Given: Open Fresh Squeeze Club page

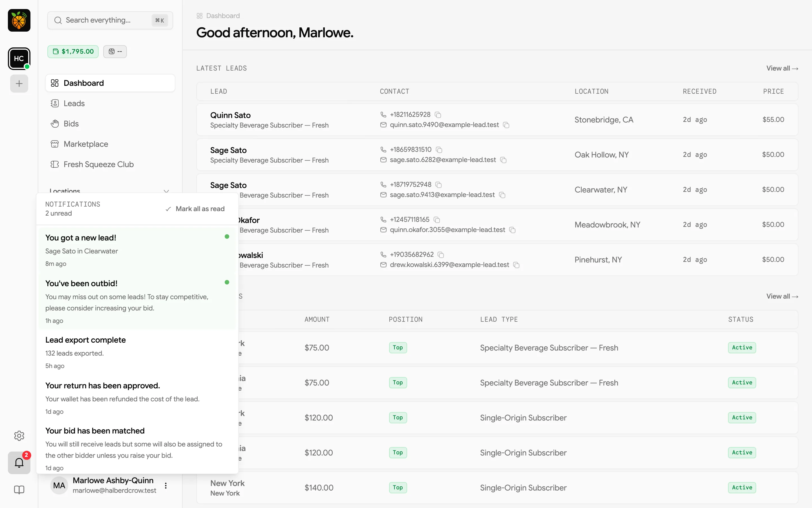Looking at the screenshot, I should pos(110,164).
